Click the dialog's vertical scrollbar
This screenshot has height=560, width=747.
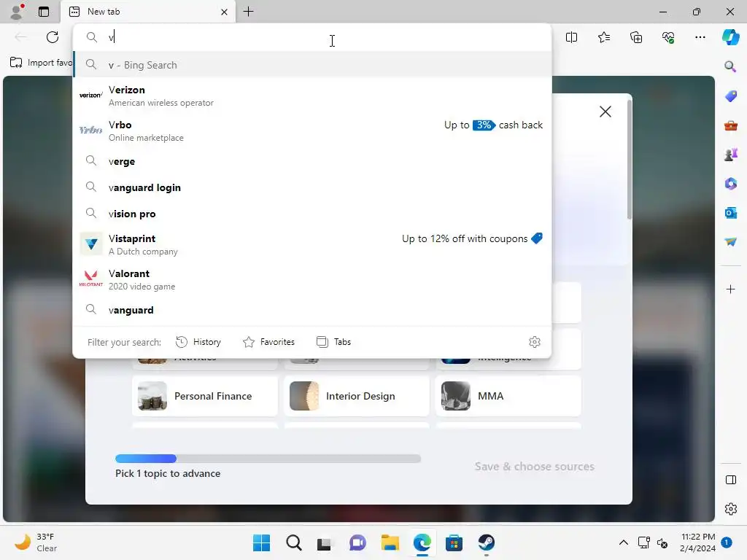[630, 160]
